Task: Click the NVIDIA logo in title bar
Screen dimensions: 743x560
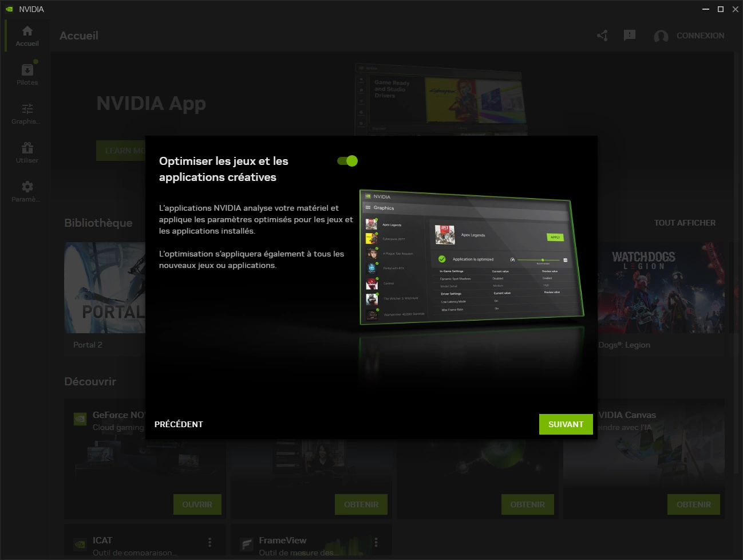Action: coord(9,9)
